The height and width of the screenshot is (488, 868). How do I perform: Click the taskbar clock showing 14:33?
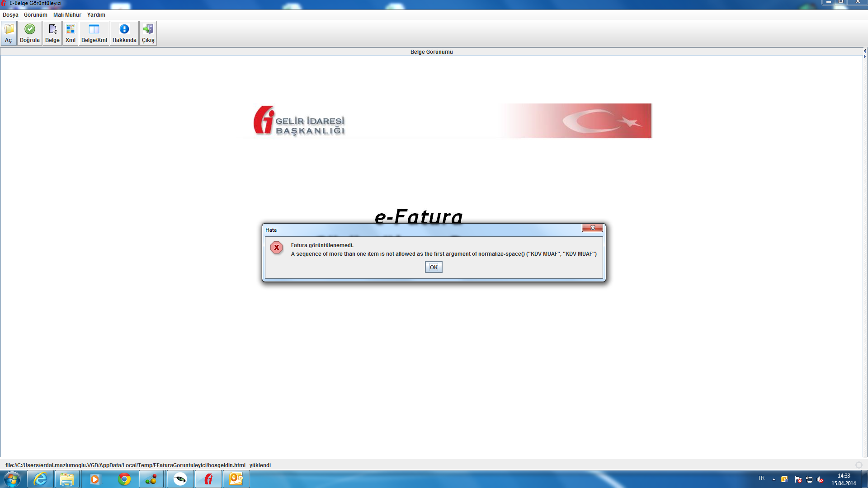[x=844, y=479]
